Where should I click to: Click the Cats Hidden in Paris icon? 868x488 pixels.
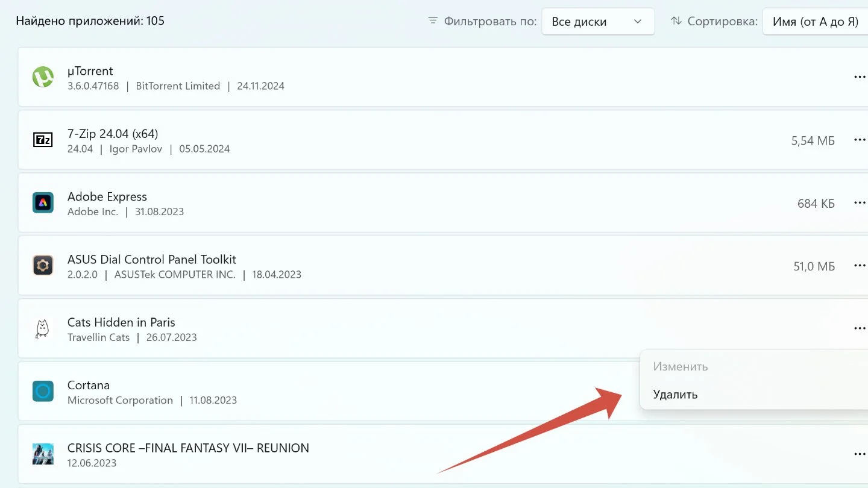pos(43,328)
